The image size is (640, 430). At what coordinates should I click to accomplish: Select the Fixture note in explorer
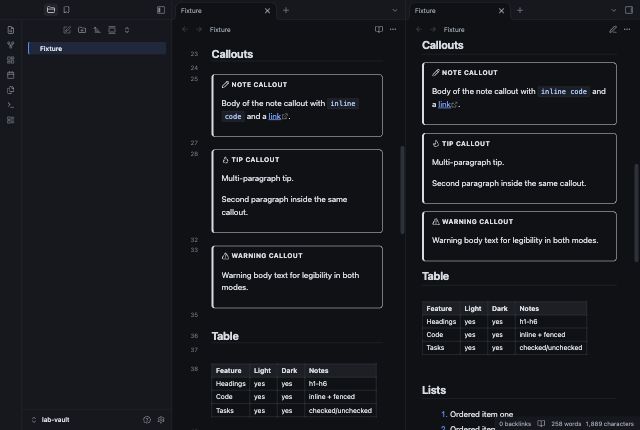pyautogui.click(x=97, y=49)
